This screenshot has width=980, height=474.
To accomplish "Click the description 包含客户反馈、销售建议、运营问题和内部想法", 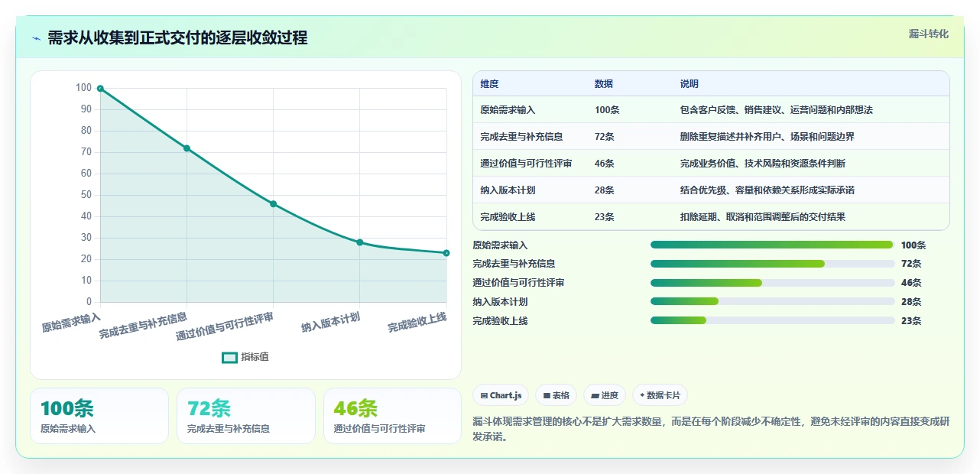I will pos(777,110).
